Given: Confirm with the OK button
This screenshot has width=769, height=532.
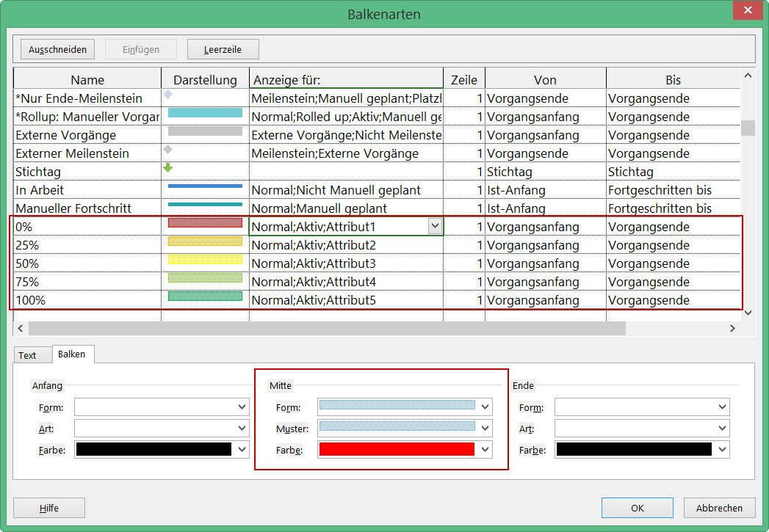Looking at the screenshot, I should coord(637,508).
